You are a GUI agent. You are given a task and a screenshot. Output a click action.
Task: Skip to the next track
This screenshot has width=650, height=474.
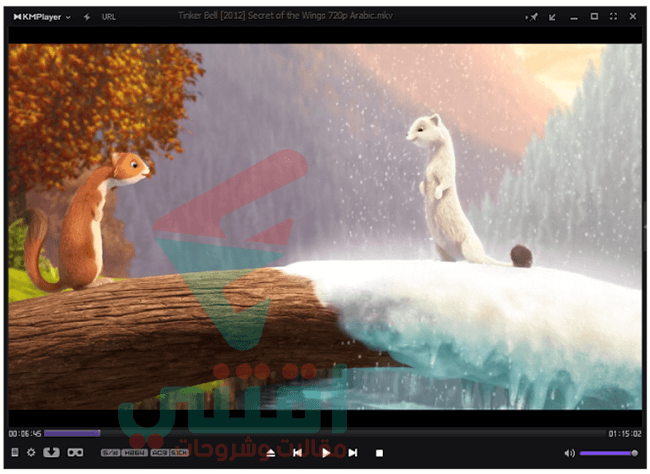pyautogui.click(x=353, y=453)
